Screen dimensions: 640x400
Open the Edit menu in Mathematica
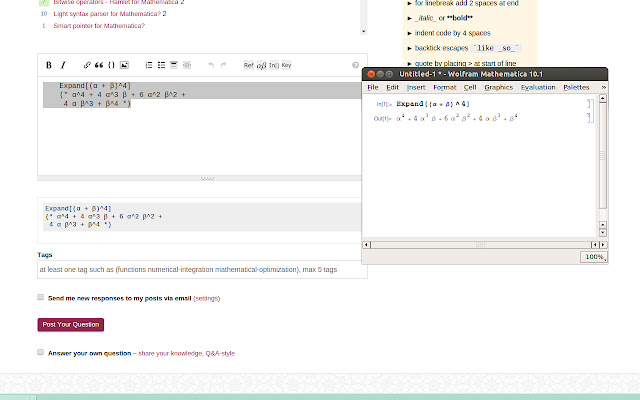[x=393, y=87]
